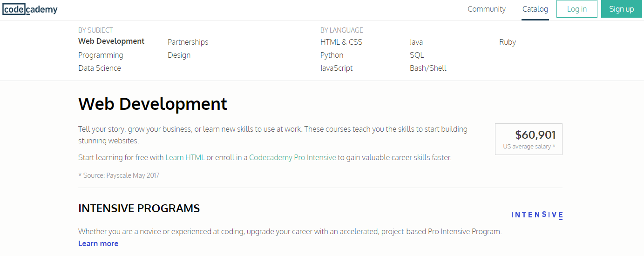The image size is (644, 256).
Task: Choose the HTML & CSS language
Action: (341, 42)
